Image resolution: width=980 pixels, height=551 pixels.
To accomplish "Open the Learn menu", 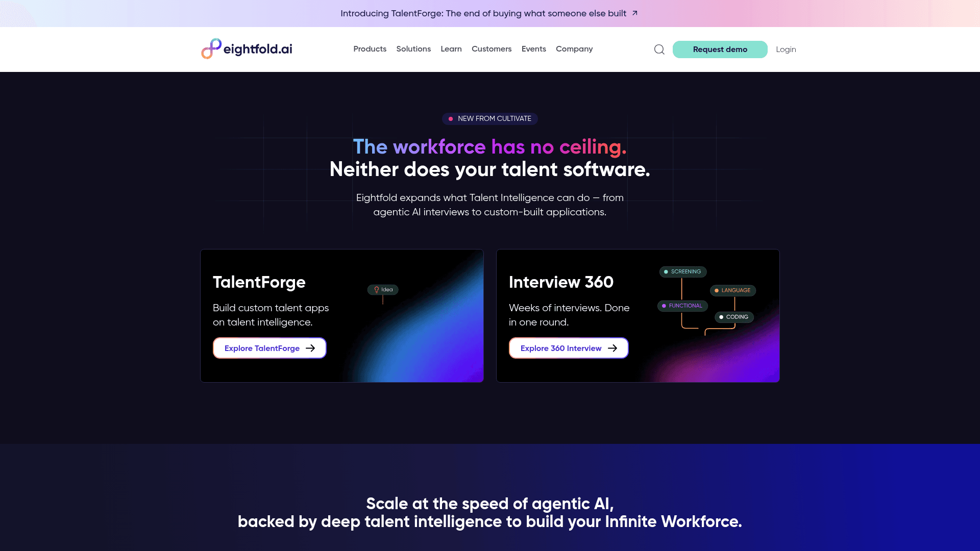I will (x=451, y=49).
